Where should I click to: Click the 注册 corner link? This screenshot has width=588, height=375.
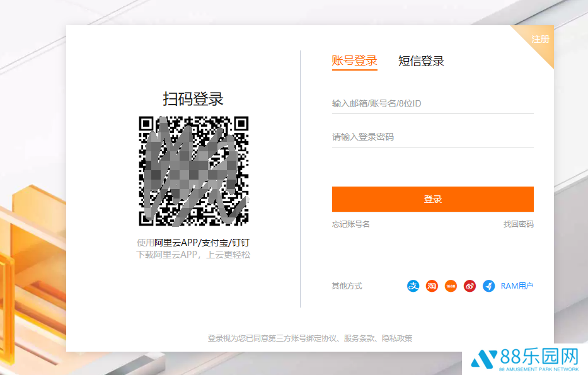[x=540, y=39]
